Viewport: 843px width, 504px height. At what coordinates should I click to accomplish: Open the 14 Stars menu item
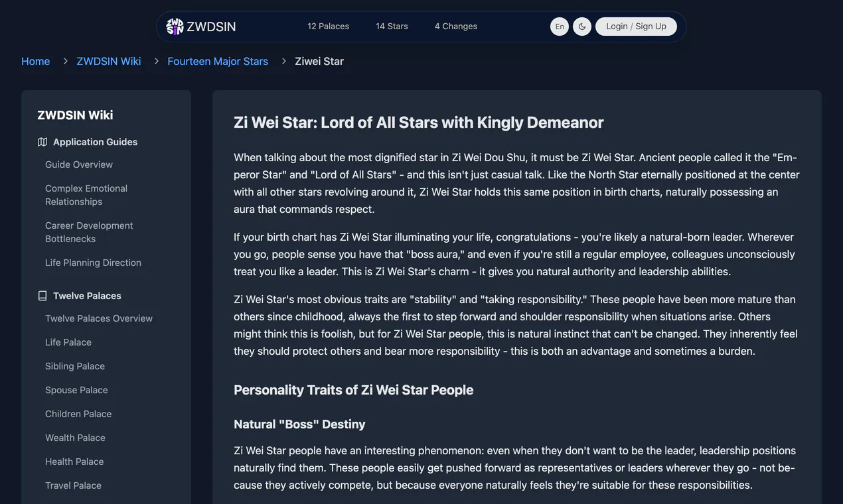tap(392, 27)
